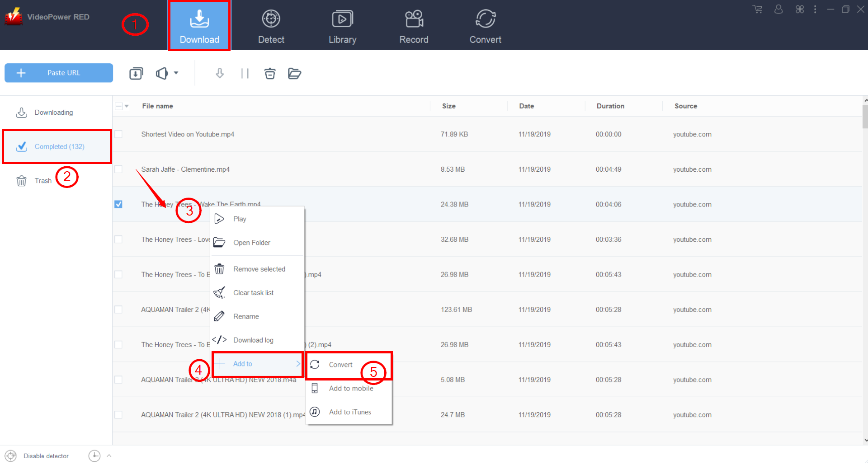
Task: Switch to the Record tab
Action: click(413, 27)
